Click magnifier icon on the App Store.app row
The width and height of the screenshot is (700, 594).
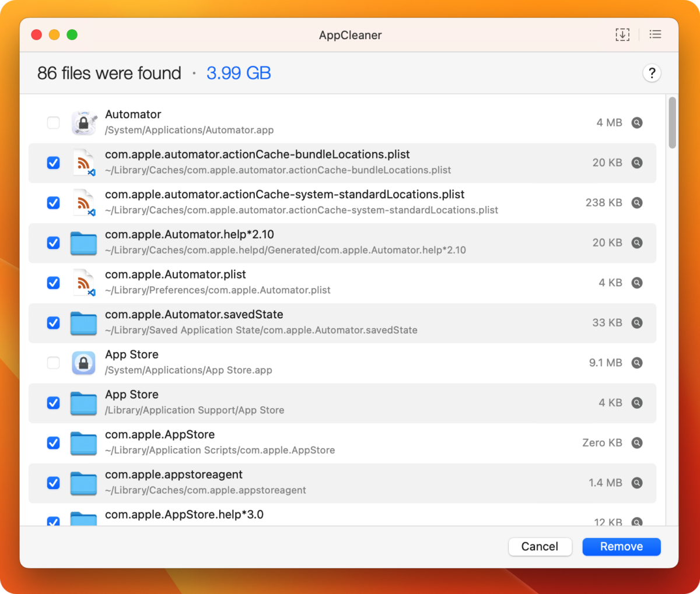coord(637,363)
